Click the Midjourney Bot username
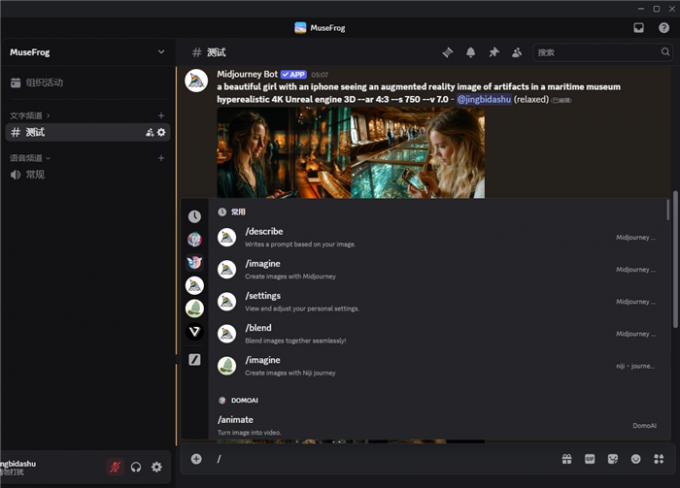680x488 pixels. tap(247, 74)
